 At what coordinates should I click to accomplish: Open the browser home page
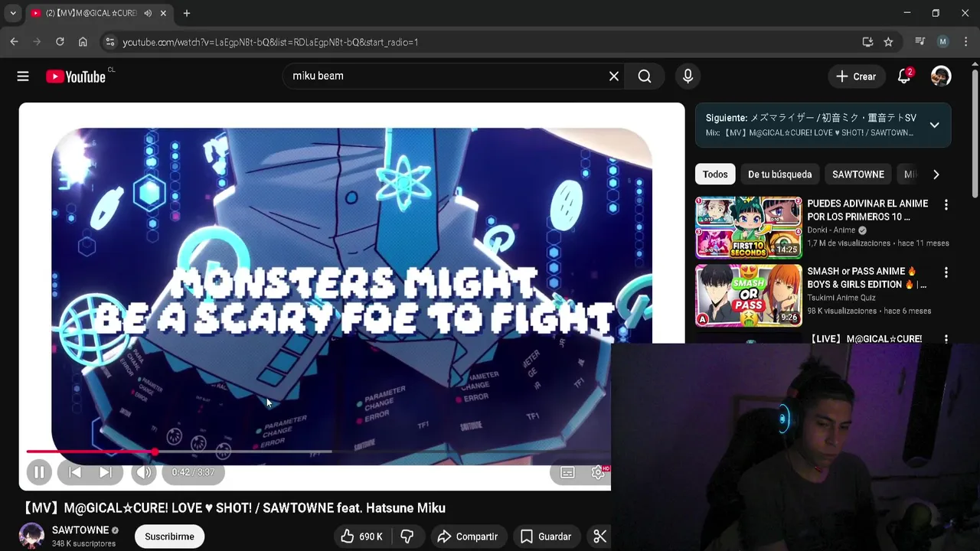pyautogui.click(x=83, y=42)
